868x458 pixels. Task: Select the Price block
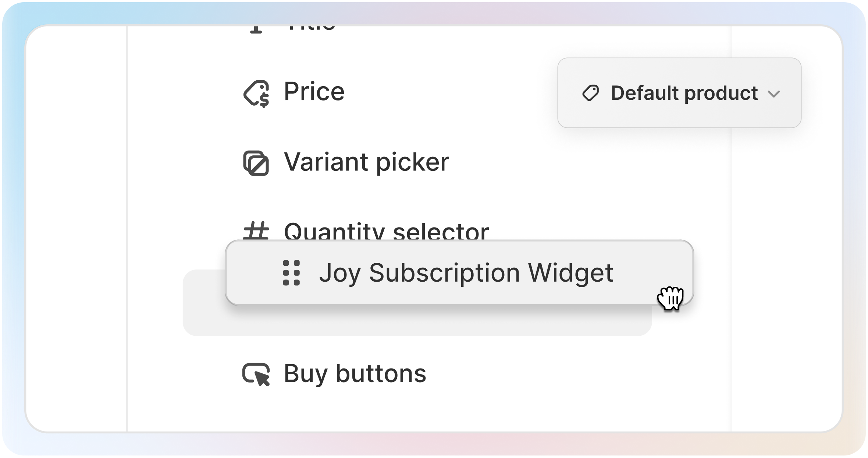pyautogui.click(x=314, y=91)
